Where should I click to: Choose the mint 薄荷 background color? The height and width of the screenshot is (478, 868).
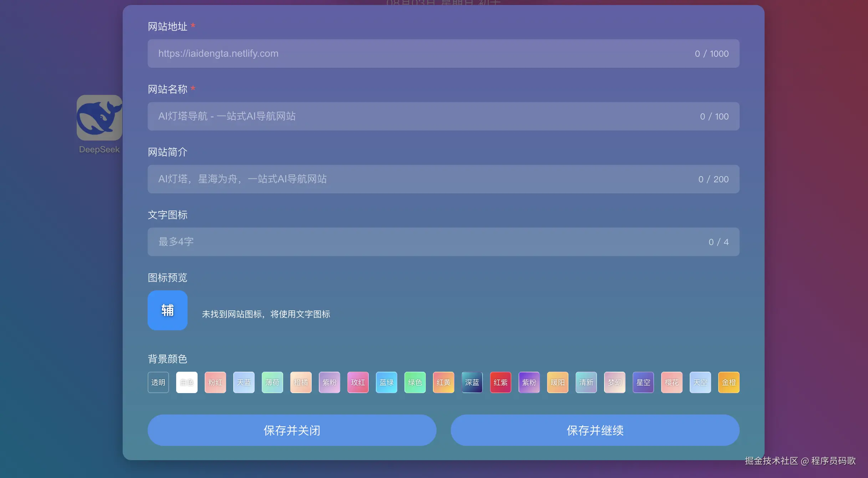(x=272, y=382)
